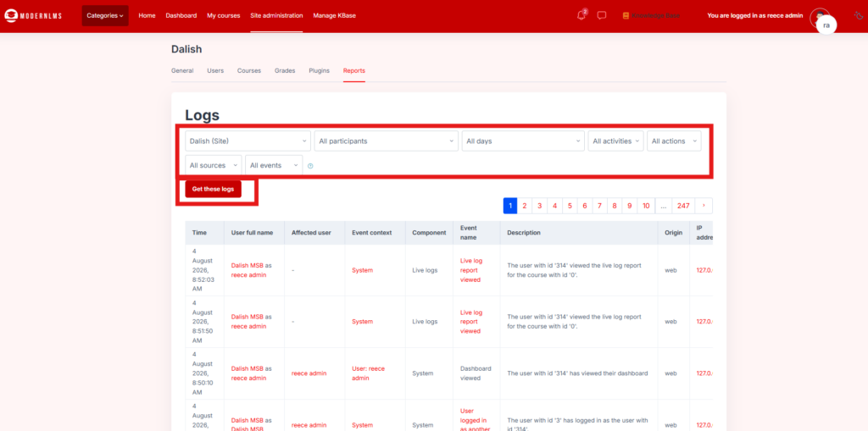Viewport: 868px width, 431px height.
Task: Open the logs filter help icon
Action: (x=310, y=165)
